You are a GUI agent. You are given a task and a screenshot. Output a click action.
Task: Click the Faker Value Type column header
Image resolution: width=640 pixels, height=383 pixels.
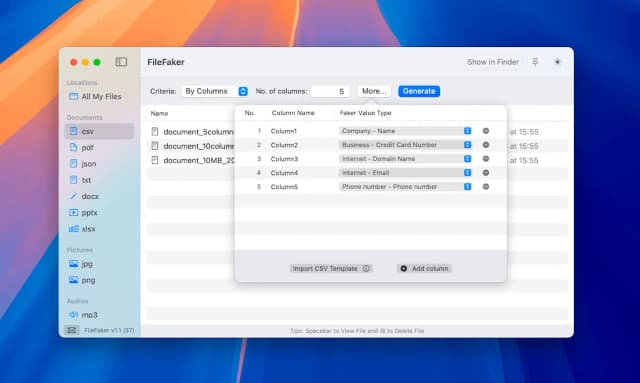coord(365,113)
